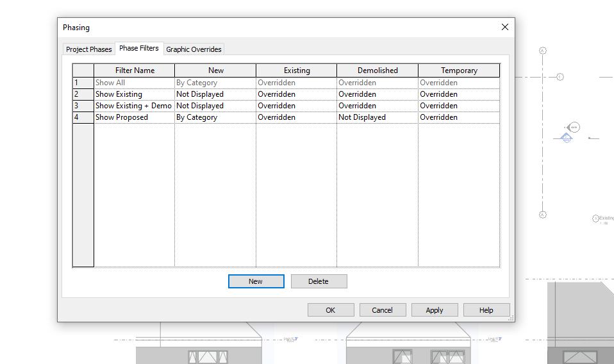Open Existing setting for Show Proposed

(x=297, y=117)
